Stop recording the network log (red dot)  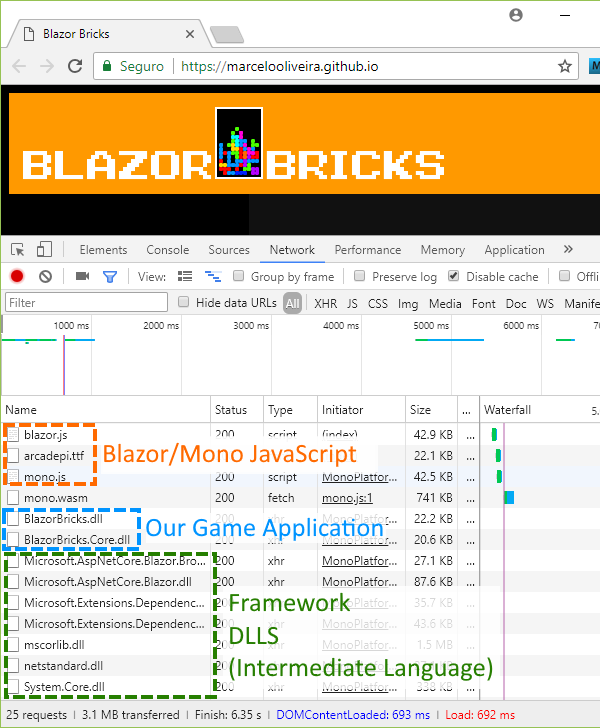point(17,277)
